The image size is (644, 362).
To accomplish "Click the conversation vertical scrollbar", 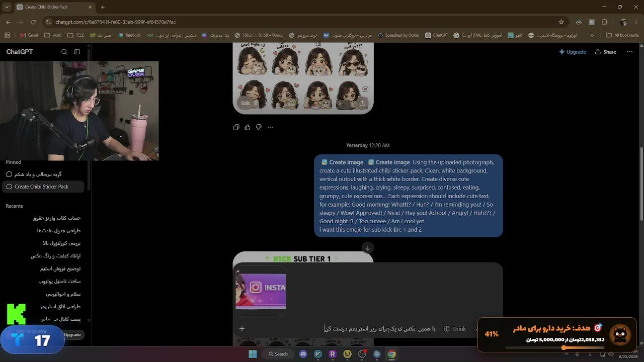I will 641,184.
